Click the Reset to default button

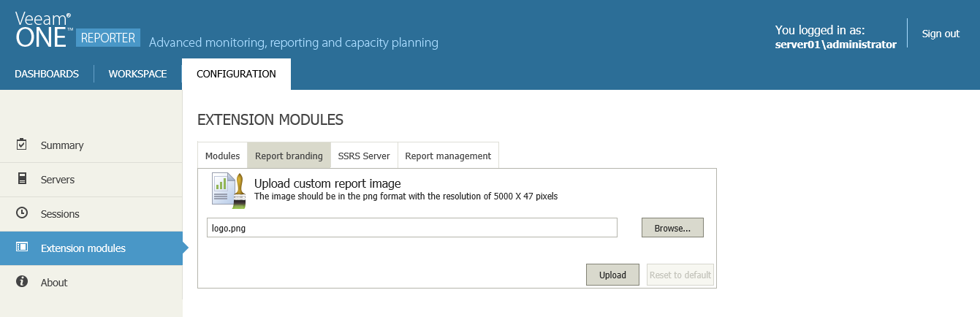click(680, 275)
